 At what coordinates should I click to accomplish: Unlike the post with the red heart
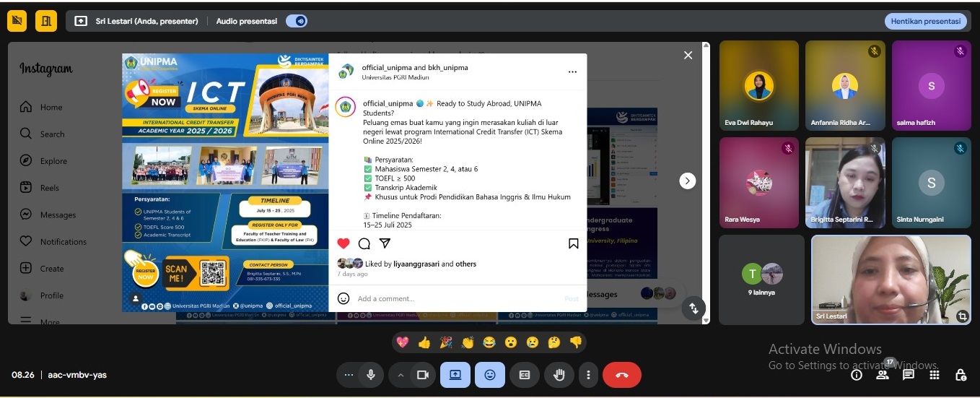[344, 243]
